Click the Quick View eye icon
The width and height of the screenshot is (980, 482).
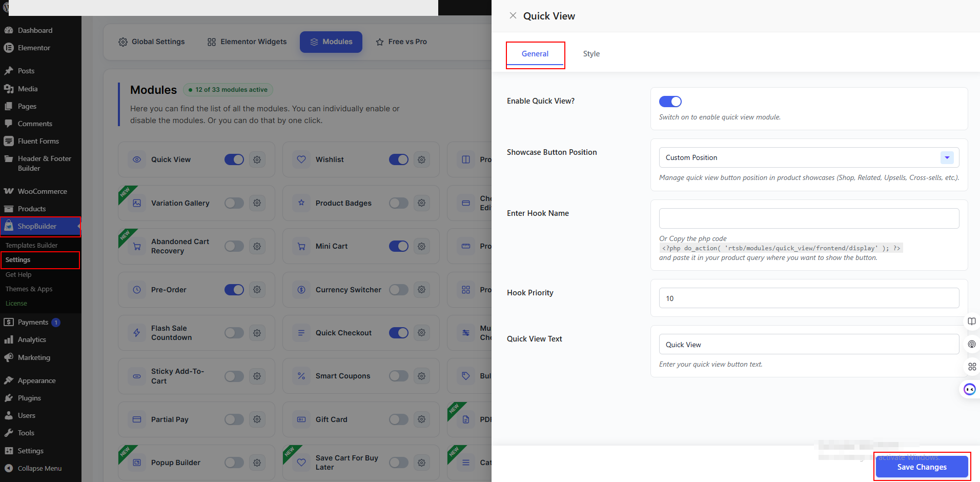pos(137,159)
